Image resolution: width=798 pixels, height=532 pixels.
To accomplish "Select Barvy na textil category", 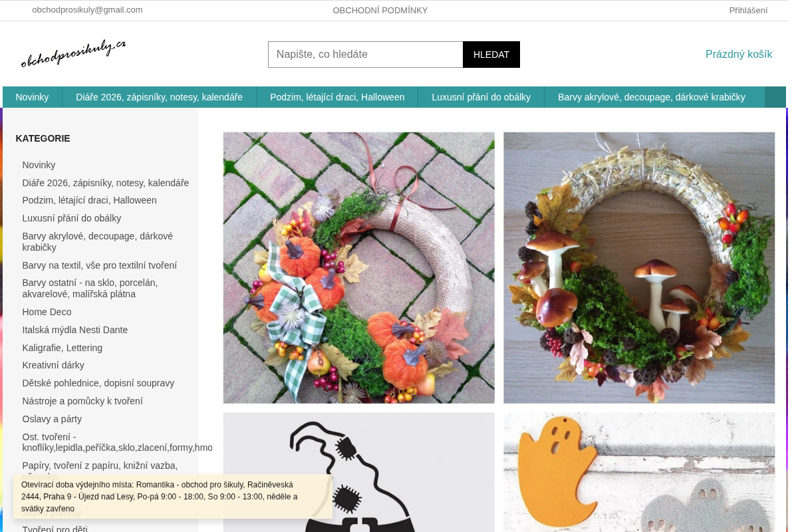I will [100, 265].
